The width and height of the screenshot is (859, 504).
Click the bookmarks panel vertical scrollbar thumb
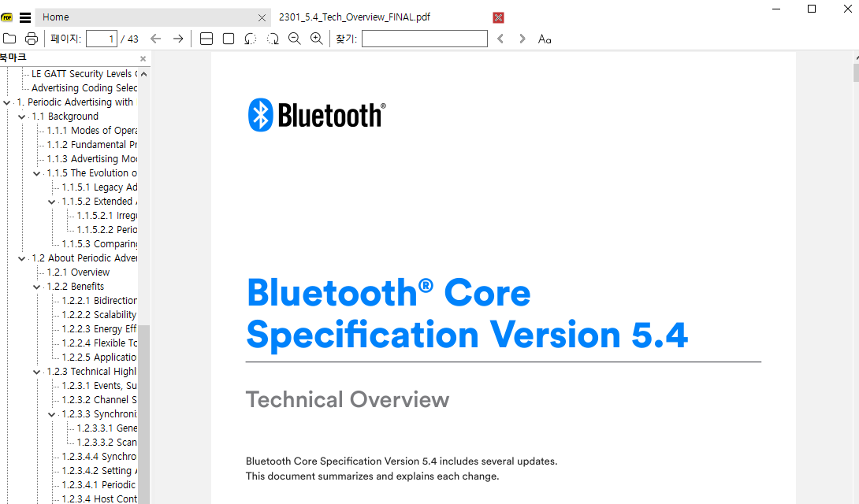[x=143, y=414]
